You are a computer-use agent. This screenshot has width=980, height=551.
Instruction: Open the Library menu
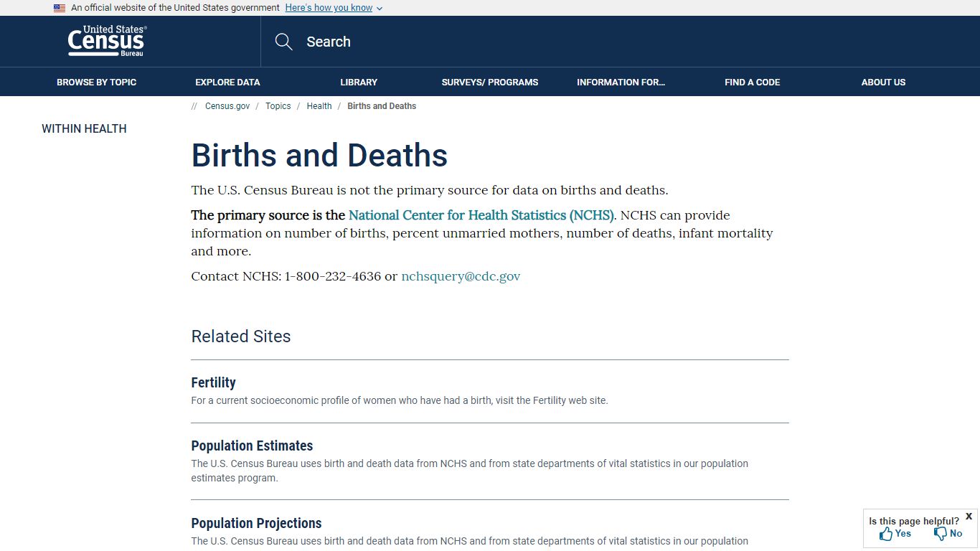(x=359, y=82)
